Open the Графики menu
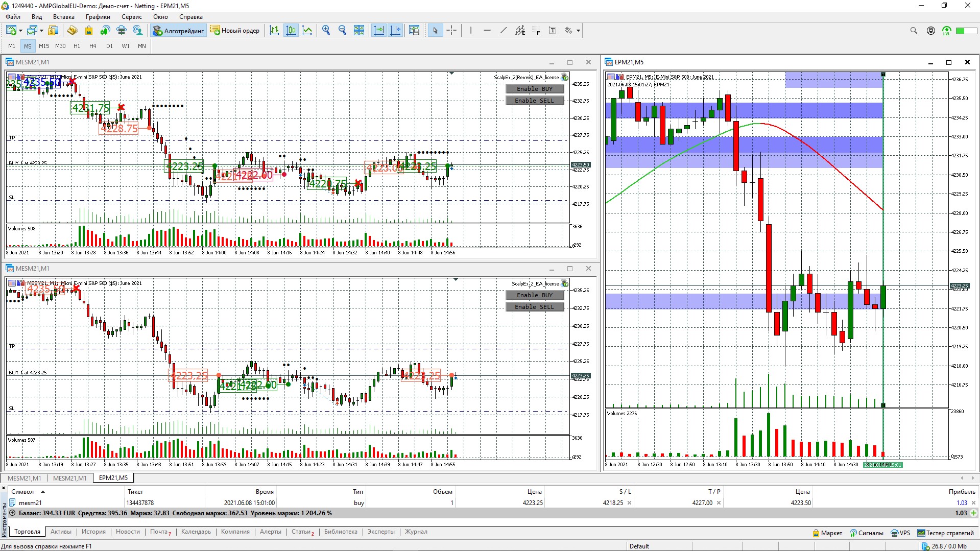Image resolution: width=980 pixels, height=551 pixels. [x=98, y=17]
